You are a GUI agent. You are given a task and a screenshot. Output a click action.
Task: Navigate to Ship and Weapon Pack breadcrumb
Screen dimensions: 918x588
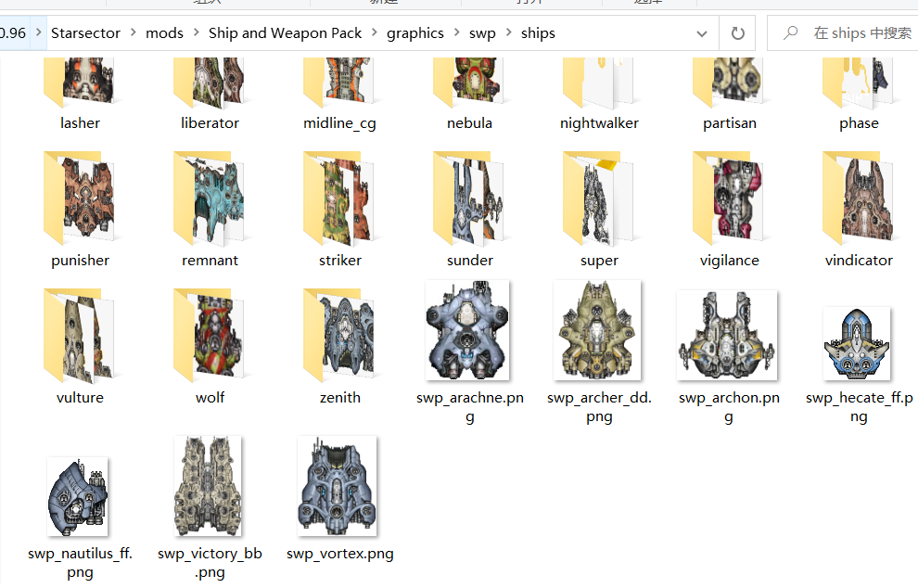[285, 33]
